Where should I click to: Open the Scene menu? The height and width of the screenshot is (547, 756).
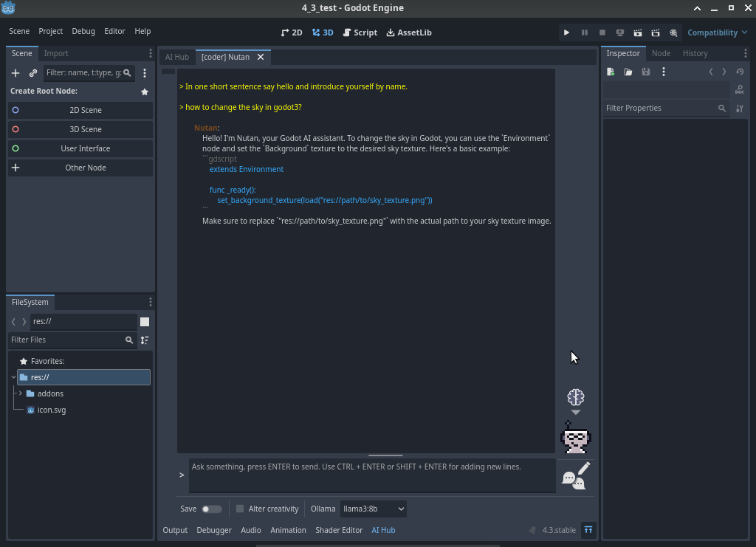pyautogui.click(x=19, y=31)
